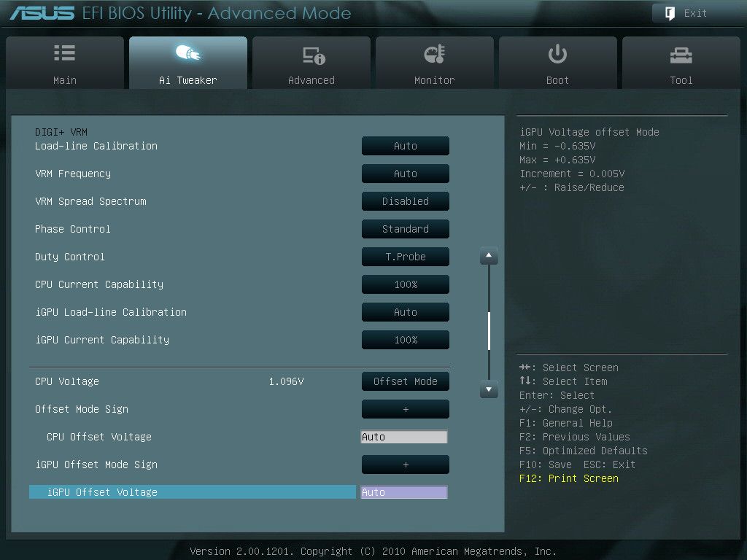The height and width of the screenshot is (560, 747).
Task: Select the CPU Offset Voltage label
Action: [x=99, y=437]
